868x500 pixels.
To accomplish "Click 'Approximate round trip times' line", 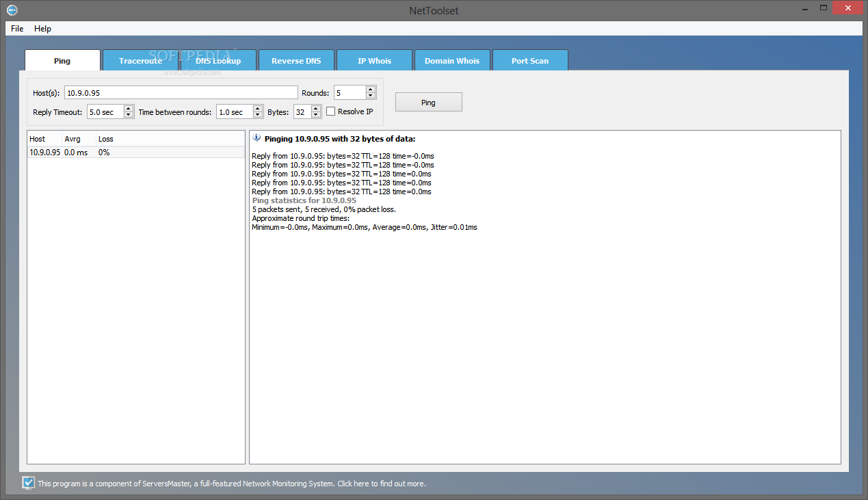I will [x=300, y=218].
